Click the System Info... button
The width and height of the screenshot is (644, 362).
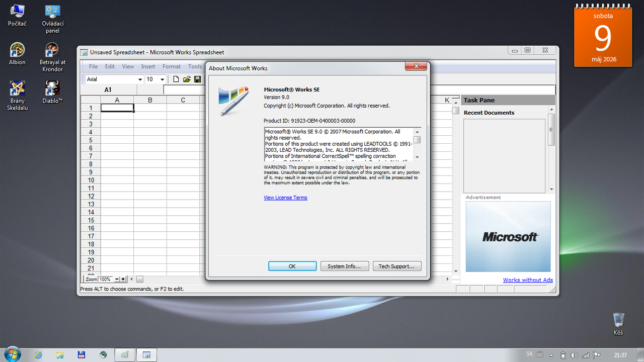(x=345, y=266)
